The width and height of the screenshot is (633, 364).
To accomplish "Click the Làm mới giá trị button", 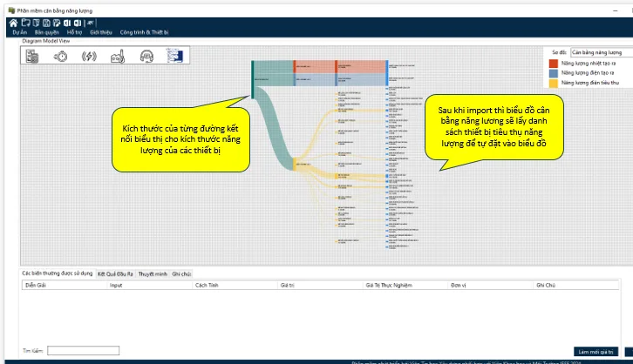I will [596, 352].
